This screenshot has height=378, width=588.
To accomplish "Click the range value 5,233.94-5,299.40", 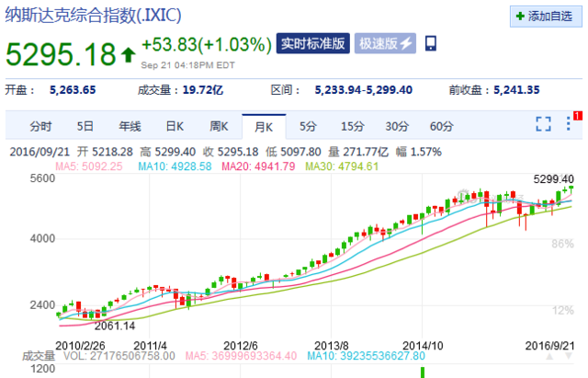I will coord(364,90).
